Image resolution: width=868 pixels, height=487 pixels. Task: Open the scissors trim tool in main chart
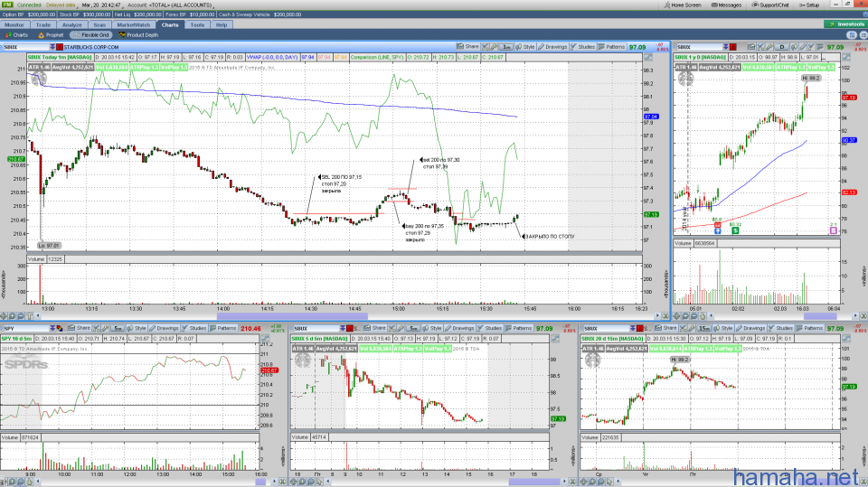click(x=485, y=47)
